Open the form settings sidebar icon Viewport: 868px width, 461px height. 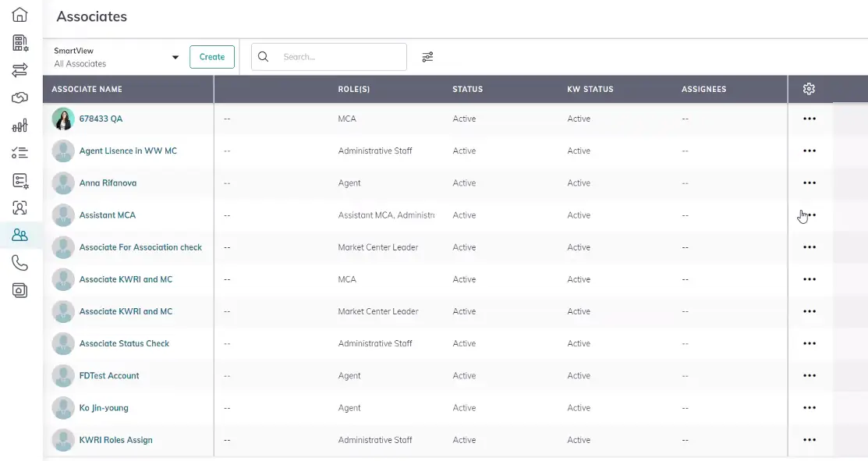click(x=20, y=180)
